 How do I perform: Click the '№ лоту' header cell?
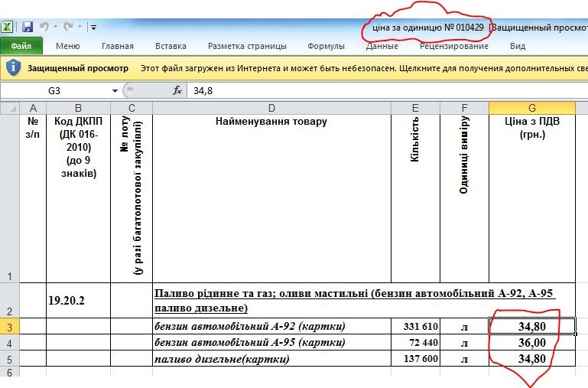(x=132, y=198)
